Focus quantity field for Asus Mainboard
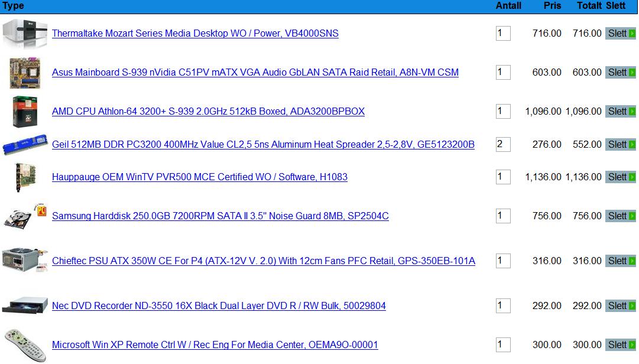This screenshot has width=639, height=364. pos(503,73)
